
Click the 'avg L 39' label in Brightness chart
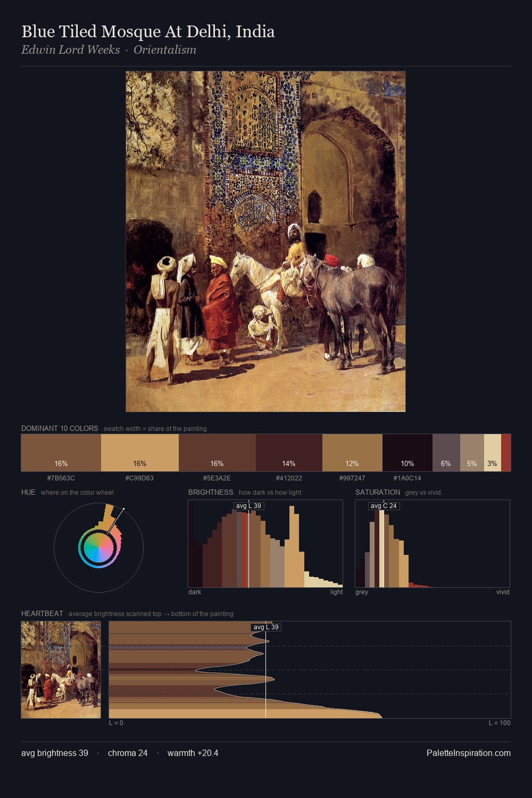(249, 506)
